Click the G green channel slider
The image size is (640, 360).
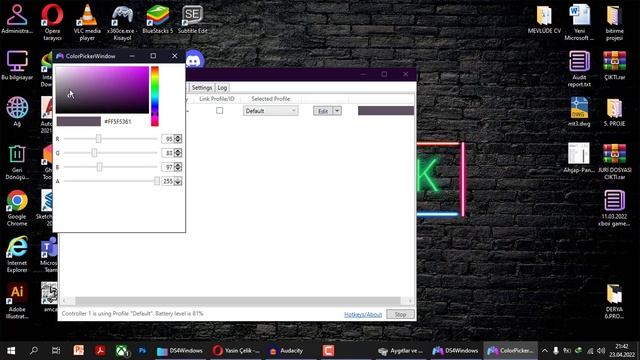[x=110, y=153]
